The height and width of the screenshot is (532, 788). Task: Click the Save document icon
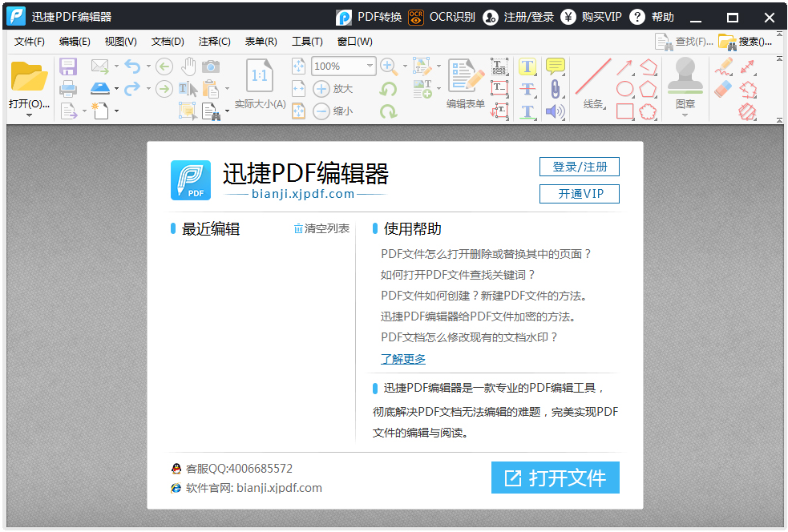click(x=68, y=66)
